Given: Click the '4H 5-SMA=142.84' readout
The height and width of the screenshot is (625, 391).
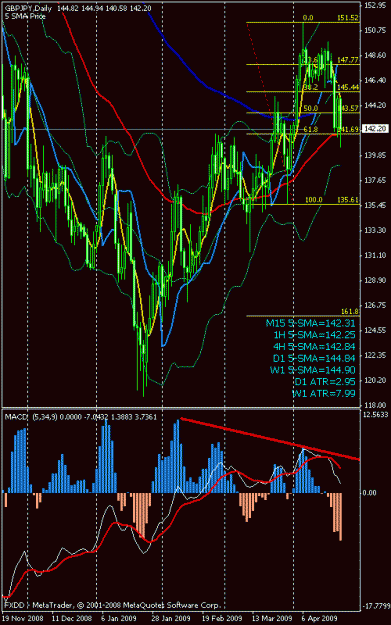Looking at the screenshot, I should coord(314,346).
